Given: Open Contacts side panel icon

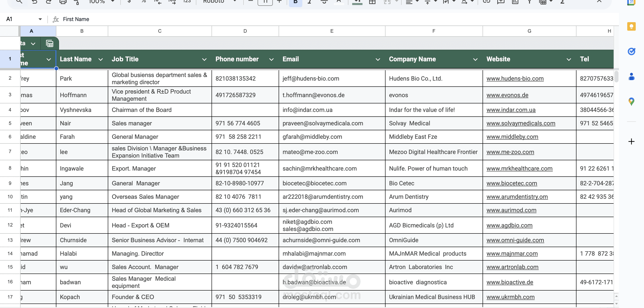Looking at the screenshot, I should coord(631,76).
